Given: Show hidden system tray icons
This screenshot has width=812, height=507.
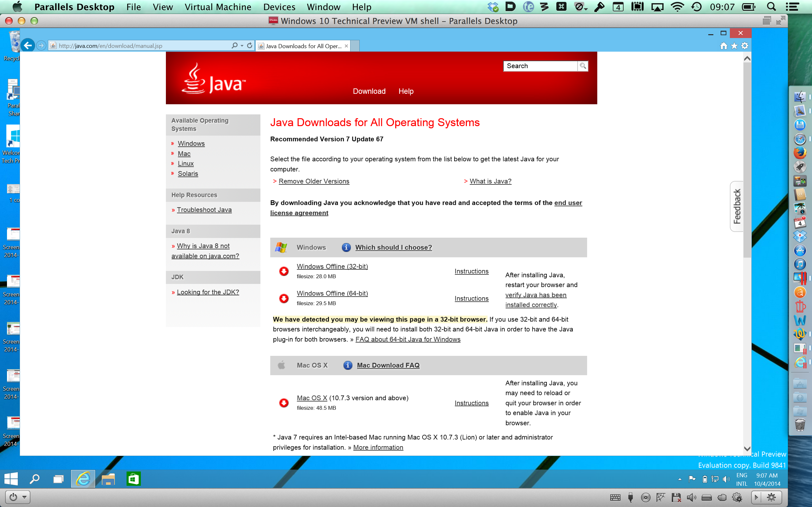Looking at the screenshot, I should pos(680,479).
